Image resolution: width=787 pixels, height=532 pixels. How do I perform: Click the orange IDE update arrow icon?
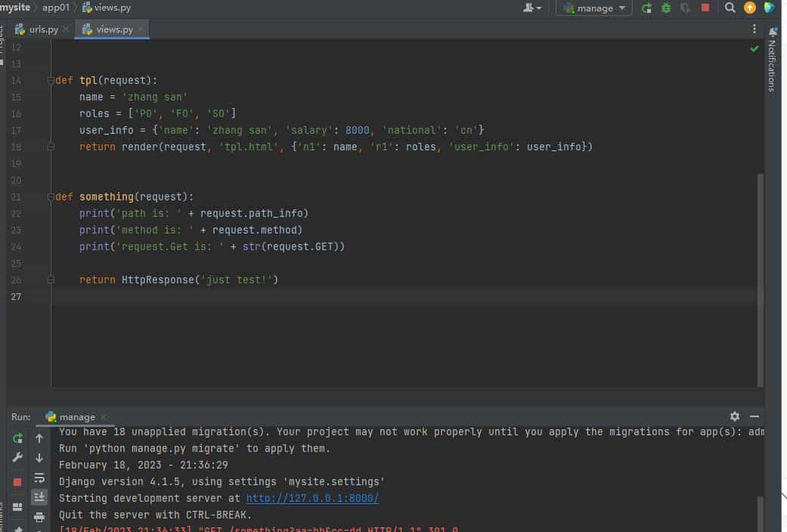tap(750, 8)
